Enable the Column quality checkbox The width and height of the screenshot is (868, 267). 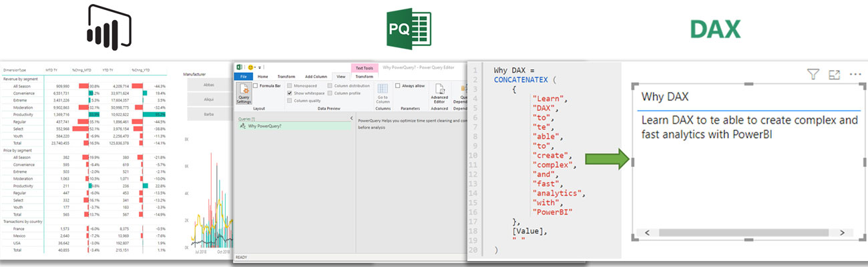(x=289, y=100)
